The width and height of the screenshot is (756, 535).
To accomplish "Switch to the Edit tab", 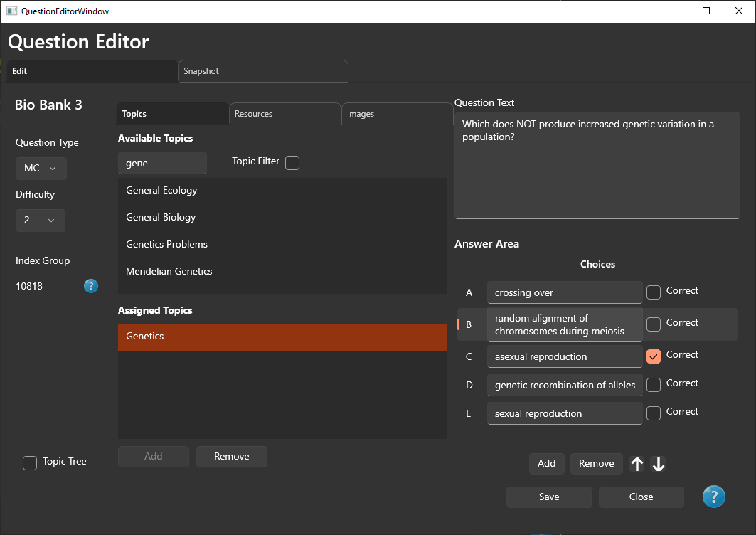I will [92, 71].
